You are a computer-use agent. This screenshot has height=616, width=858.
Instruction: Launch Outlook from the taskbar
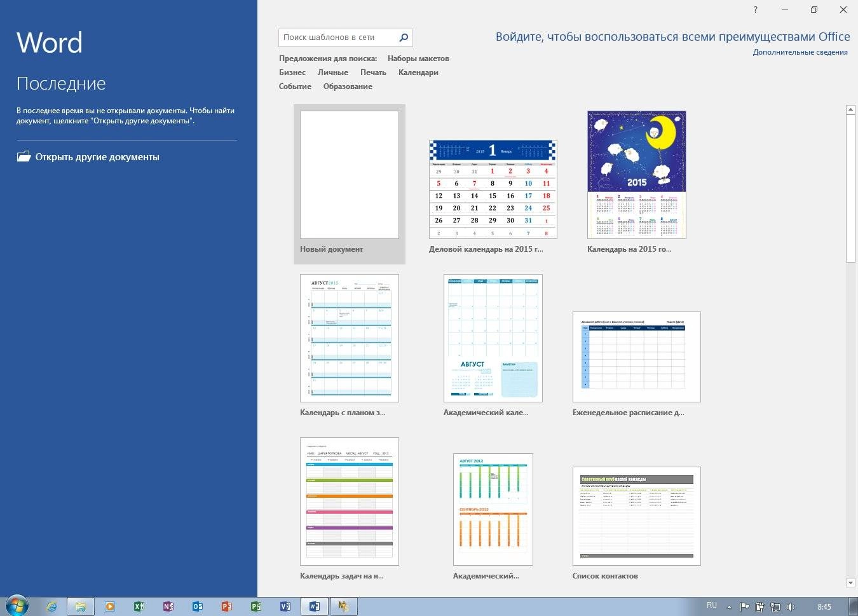[197, 606]
